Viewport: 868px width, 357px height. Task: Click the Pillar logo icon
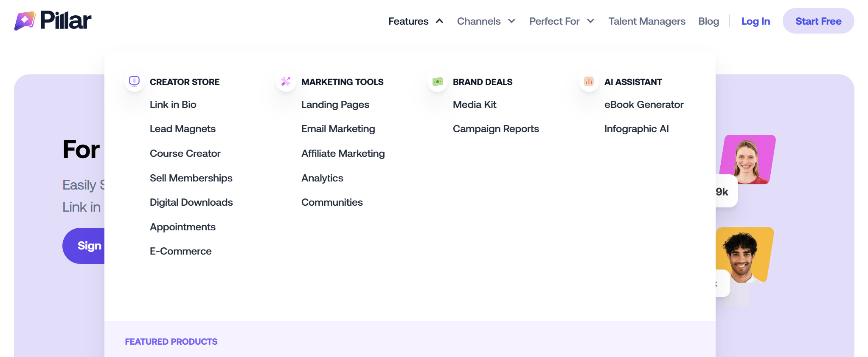[x=25, y=20]
